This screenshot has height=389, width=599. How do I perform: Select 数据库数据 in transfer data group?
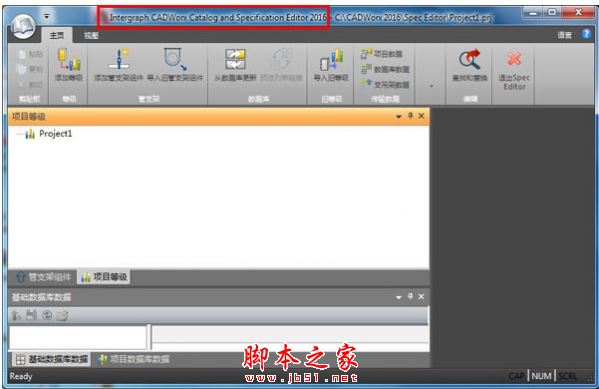coord(385,69)
